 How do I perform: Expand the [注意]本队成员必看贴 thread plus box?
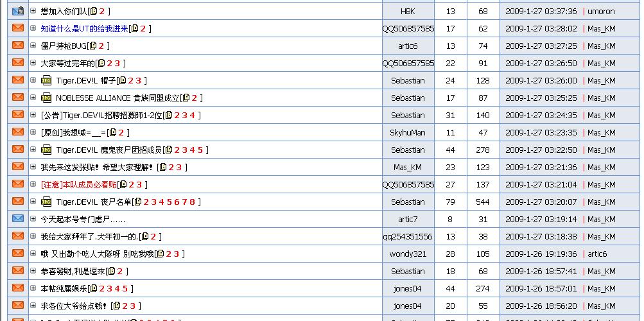click(33, 184)
